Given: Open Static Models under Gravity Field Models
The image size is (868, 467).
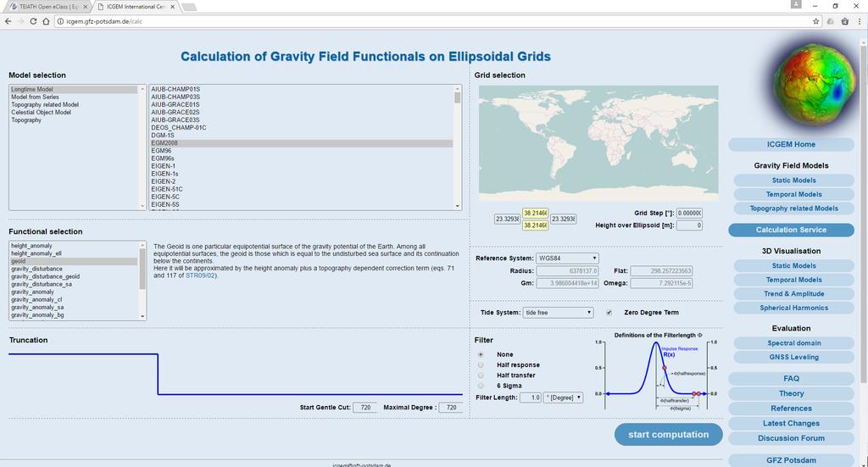Looking at the screenshot, I should (x=793, y=181).
